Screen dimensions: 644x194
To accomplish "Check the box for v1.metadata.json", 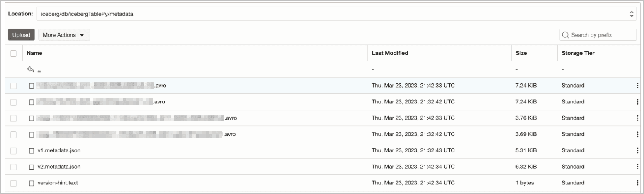I will pos(13,150).
